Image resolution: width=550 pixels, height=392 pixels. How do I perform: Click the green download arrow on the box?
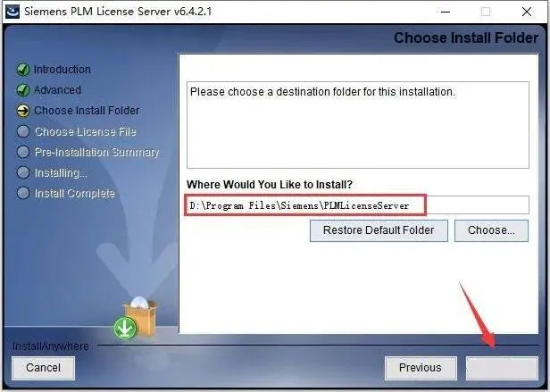[125, 328]
